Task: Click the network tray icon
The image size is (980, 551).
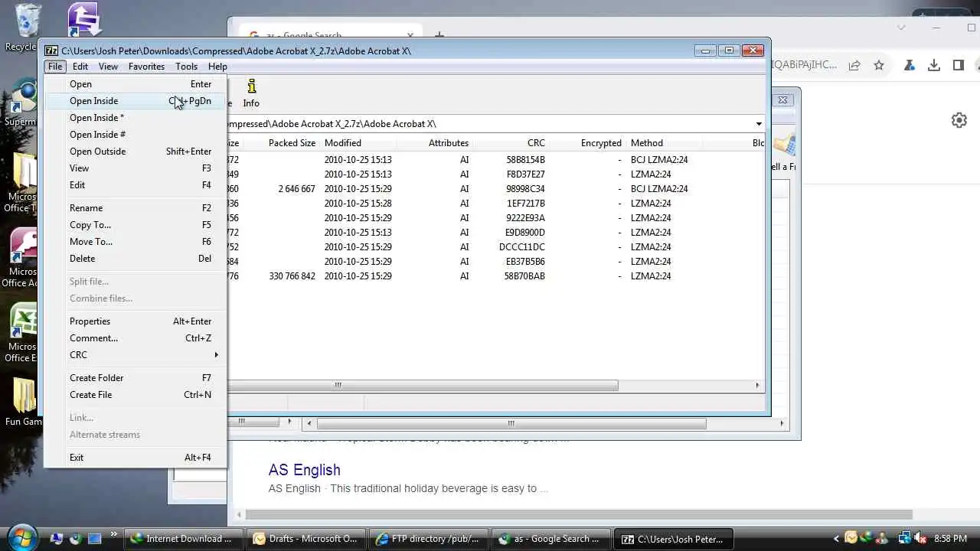Action: (x=905, y=538)
